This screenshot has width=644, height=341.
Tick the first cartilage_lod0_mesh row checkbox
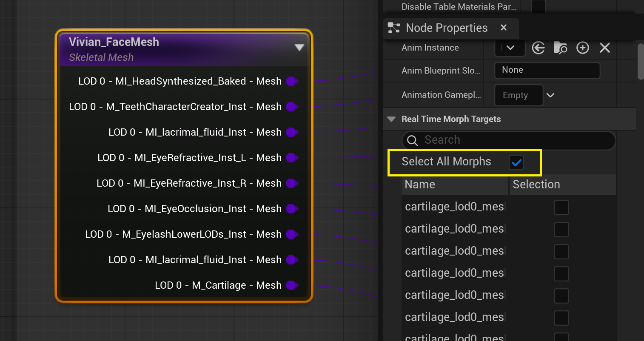[x=561, y=207]
